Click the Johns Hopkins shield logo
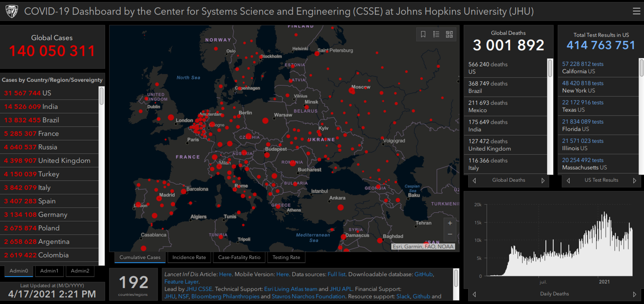The image size is (644, 304). point(12,11)
